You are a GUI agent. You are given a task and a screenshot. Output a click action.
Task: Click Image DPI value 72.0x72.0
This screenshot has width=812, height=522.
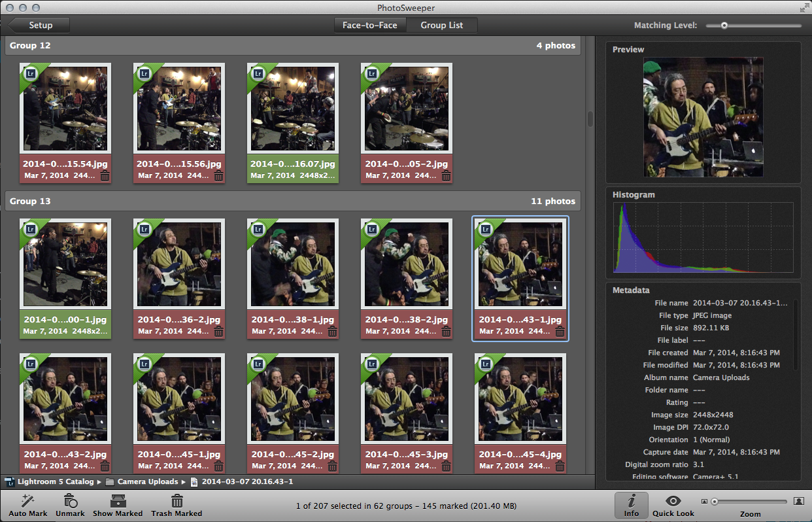point(711,427)
